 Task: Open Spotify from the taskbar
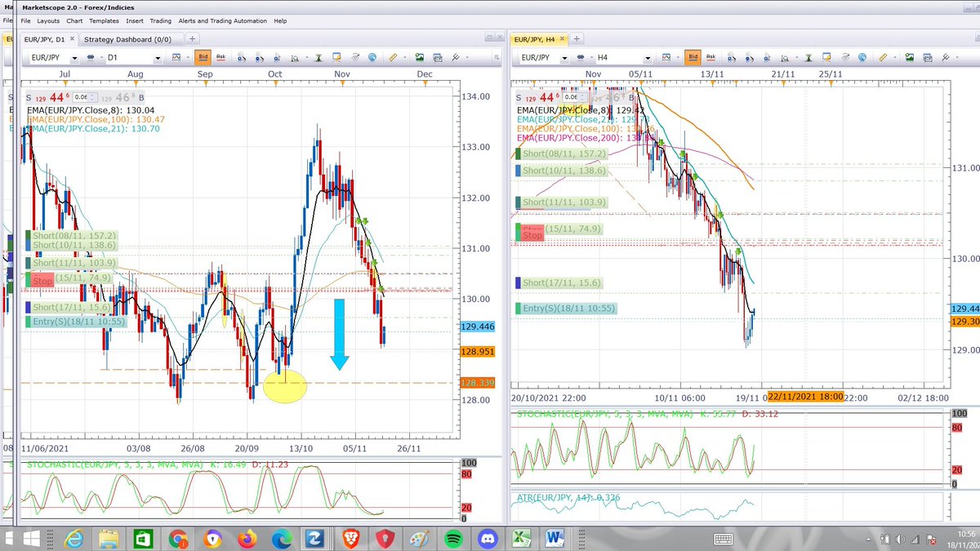click(x=452, y=539)
